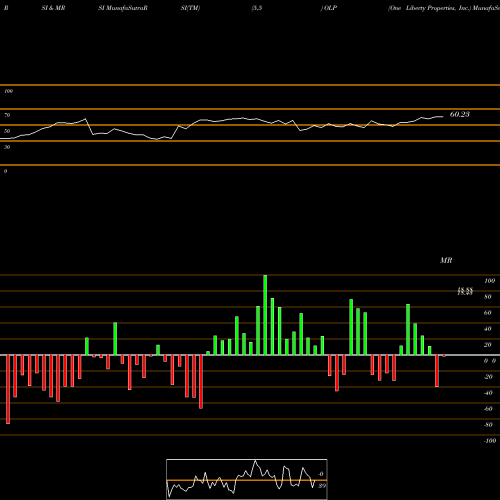The height and width of the screenshot is (500, 500).
Task: Click the 60.23 RSI value label
Action: 460,114
